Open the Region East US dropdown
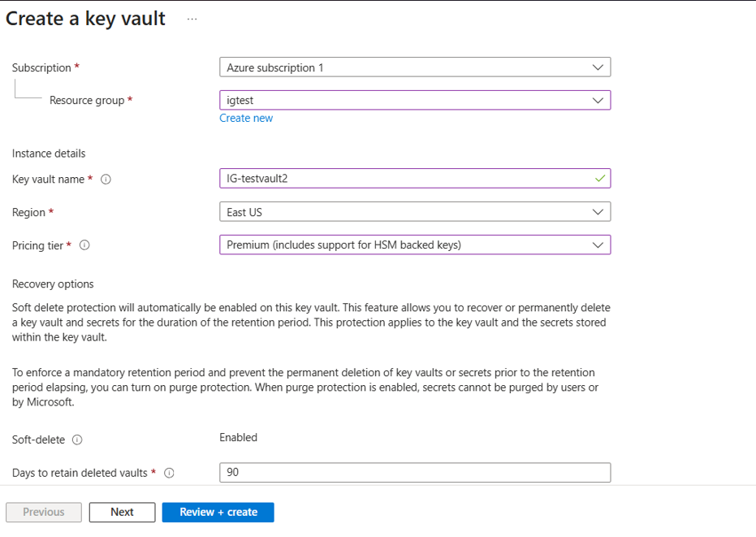The image size is (756, 537). [415, 212]
